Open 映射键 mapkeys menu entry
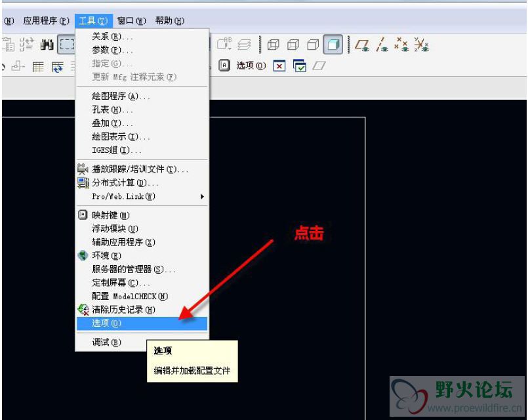This screenshot has height=420, width=528. point(111,215)
